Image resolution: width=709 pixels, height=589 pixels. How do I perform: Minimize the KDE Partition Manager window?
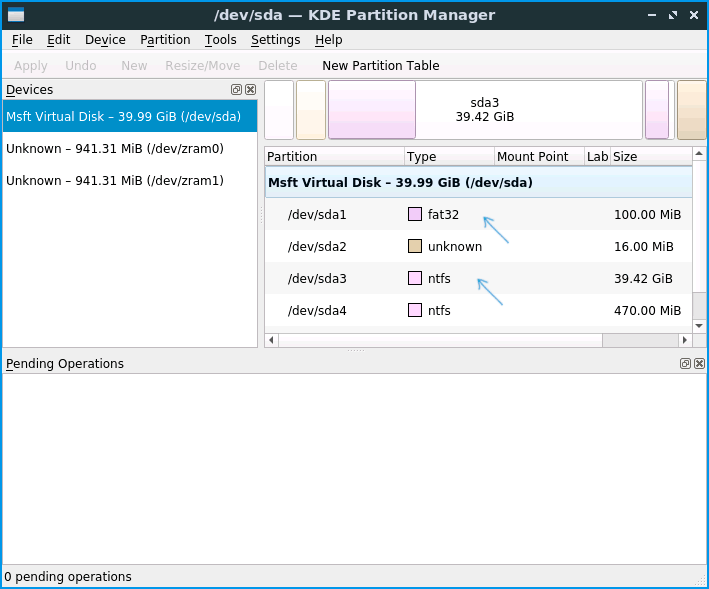coord(652,15)
